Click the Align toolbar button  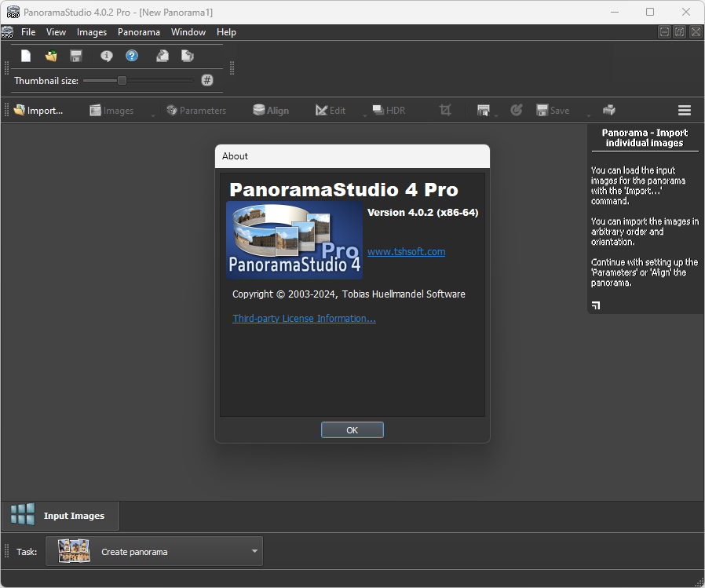pos(271,111)
